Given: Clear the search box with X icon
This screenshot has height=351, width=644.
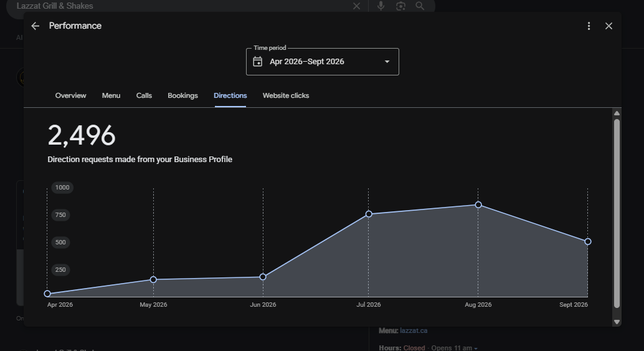Looking at the screenshot, I should pyautogui.click(x=356, y=6).
